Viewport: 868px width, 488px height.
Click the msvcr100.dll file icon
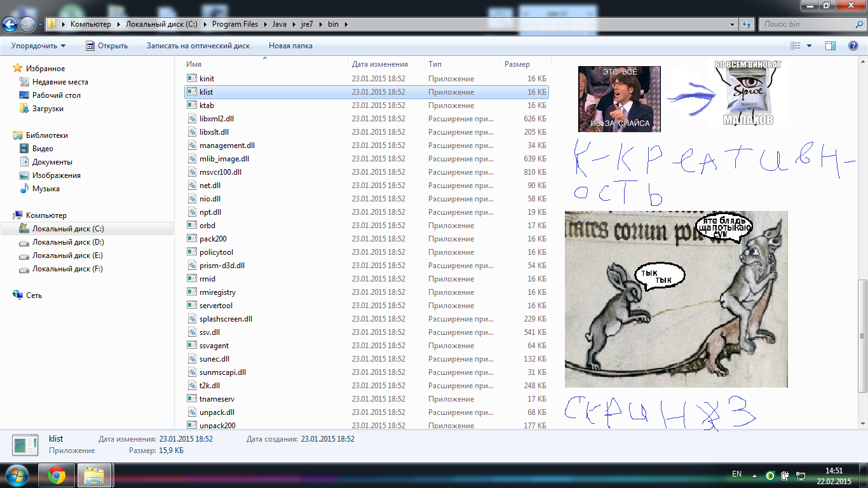point(192,172)
